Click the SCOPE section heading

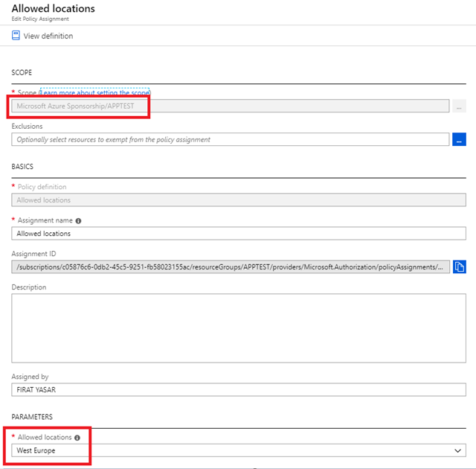coord(22,73)
